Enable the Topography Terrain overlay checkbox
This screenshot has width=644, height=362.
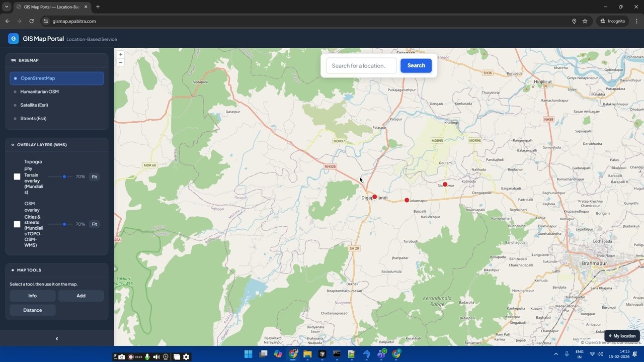(17, 176)
